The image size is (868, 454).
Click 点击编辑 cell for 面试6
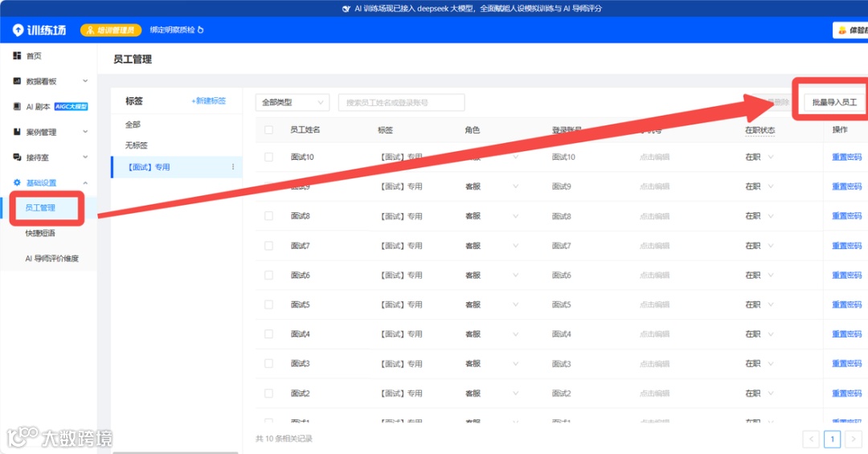point(655,275)
